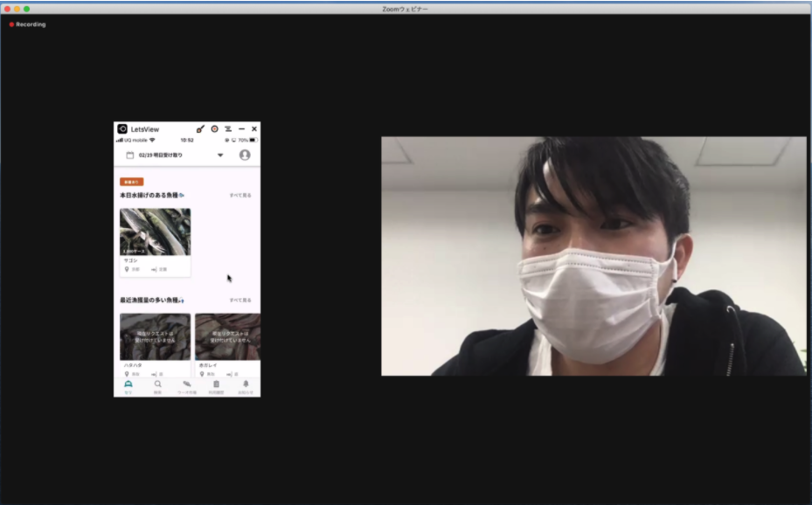Open the notifications bell tab
Image resolution: width=812 pixels, height=505 pixels.
pos(246,386)
